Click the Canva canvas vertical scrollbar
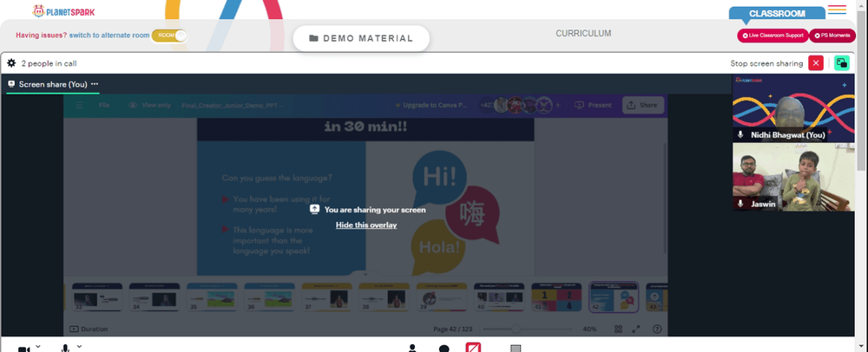The height and width of the screenshot is (352, 868). (665, 199)
